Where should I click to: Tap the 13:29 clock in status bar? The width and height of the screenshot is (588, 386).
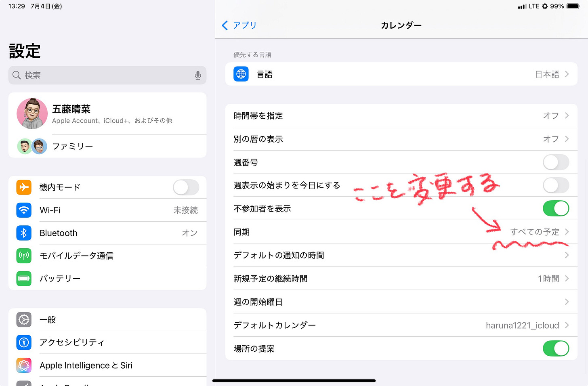click(17, 6)
